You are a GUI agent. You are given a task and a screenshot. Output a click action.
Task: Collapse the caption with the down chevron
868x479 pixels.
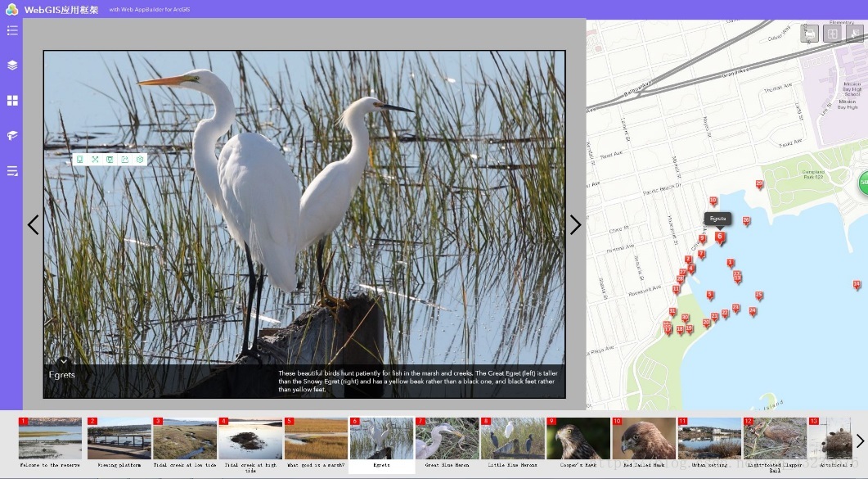click(64, 361)
